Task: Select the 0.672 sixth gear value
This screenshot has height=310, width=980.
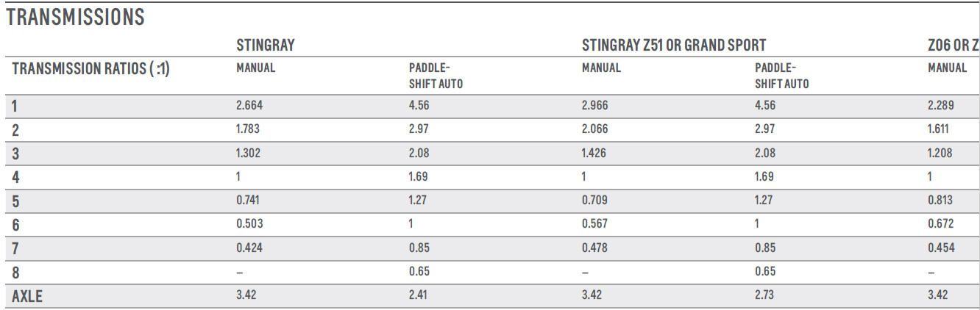Action: (941, 223)
